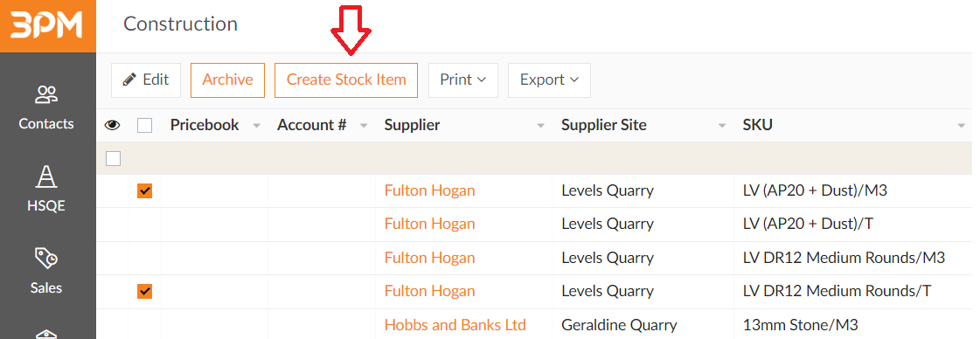Open the Export dropdown

point(549,80)
